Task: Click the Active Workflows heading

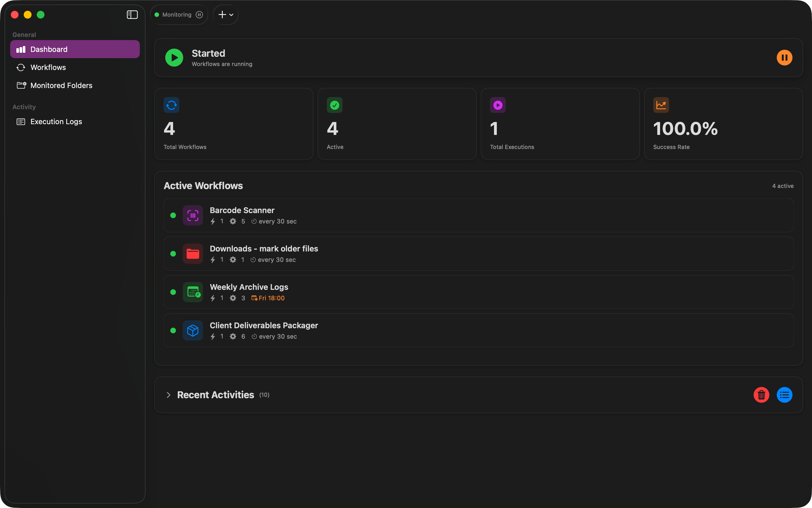Action: tap(203, 186)
